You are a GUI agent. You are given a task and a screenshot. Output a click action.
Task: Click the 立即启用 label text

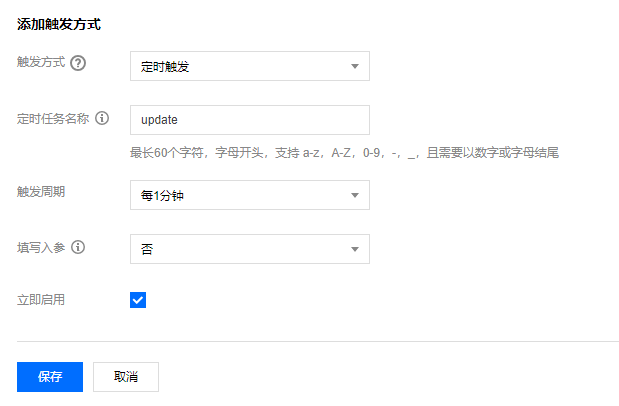tap(41, 300)
